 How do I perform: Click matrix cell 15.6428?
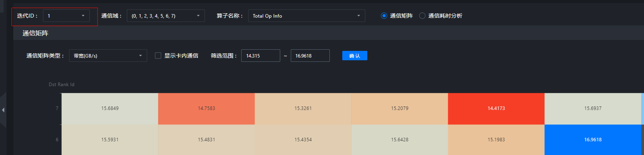point(400,140)
